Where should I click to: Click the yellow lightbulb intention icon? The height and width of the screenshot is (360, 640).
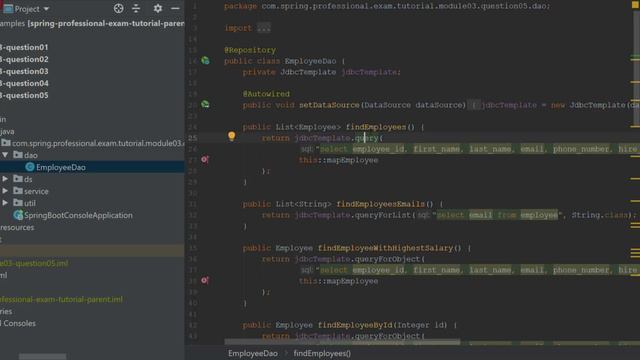[x=231, y=136]
